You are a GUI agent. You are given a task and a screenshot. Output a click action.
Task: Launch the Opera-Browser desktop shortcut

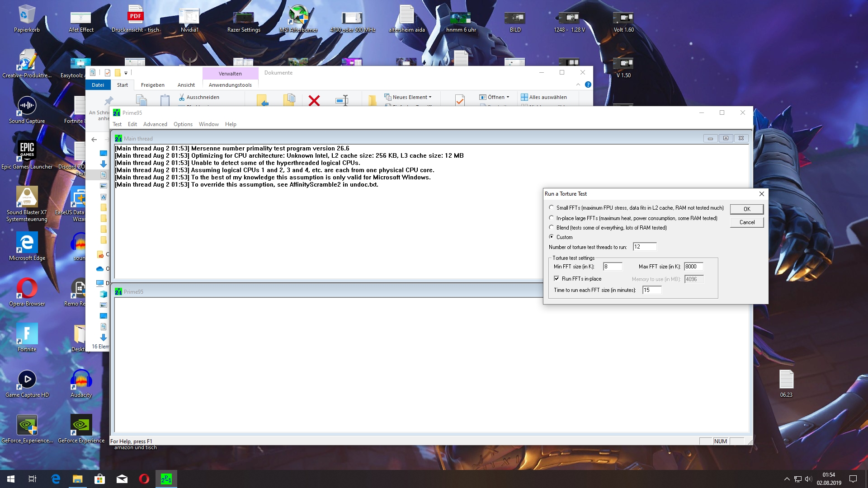point(27,292)
